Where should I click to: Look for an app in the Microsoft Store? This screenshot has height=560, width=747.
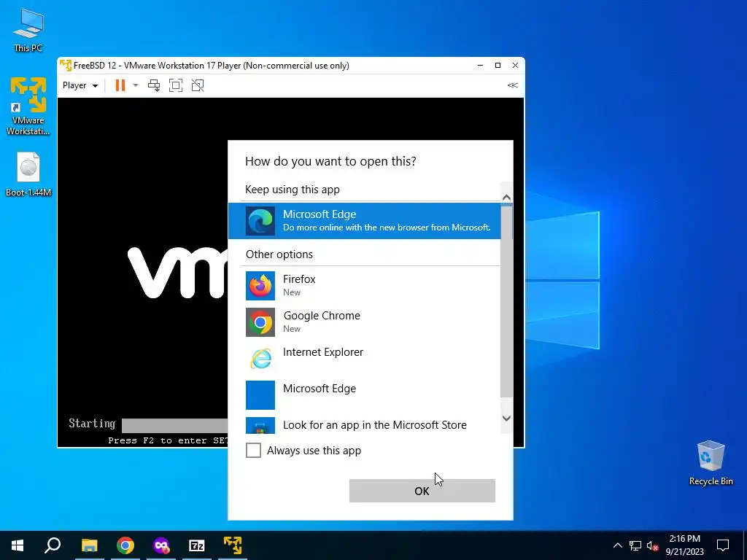pos(365,424)
